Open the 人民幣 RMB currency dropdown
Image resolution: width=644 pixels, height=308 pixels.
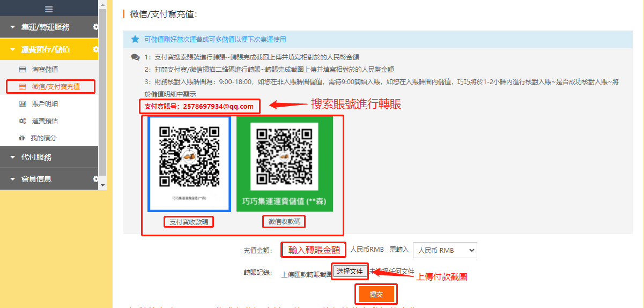click(445, 250)
